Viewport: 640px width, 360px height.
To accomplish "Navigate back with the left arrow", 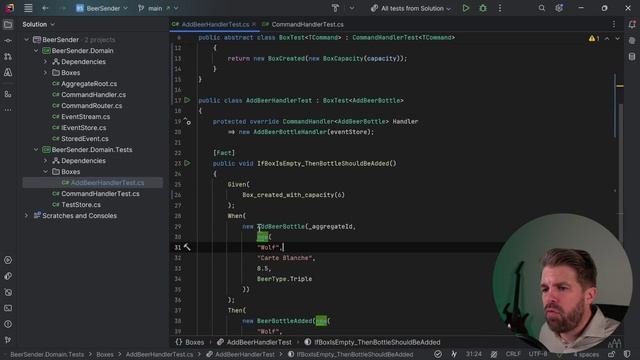I will tap(45, 8).
